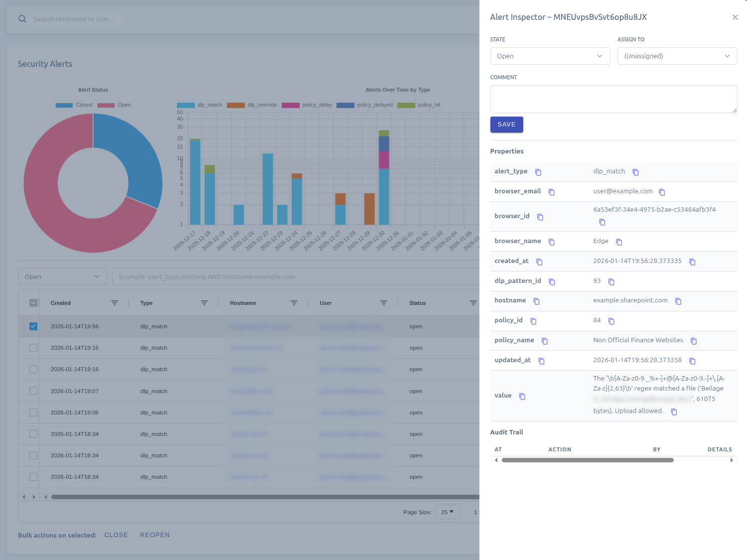
Task: Check the 2026-01-14T19:06 alert row
Action: [x=33, y=413]
